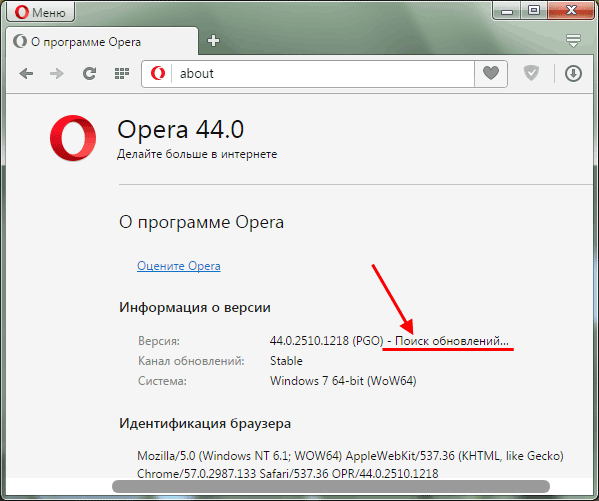
Task: Click Информация о версии heading
Action: click(x=195, y=307)
